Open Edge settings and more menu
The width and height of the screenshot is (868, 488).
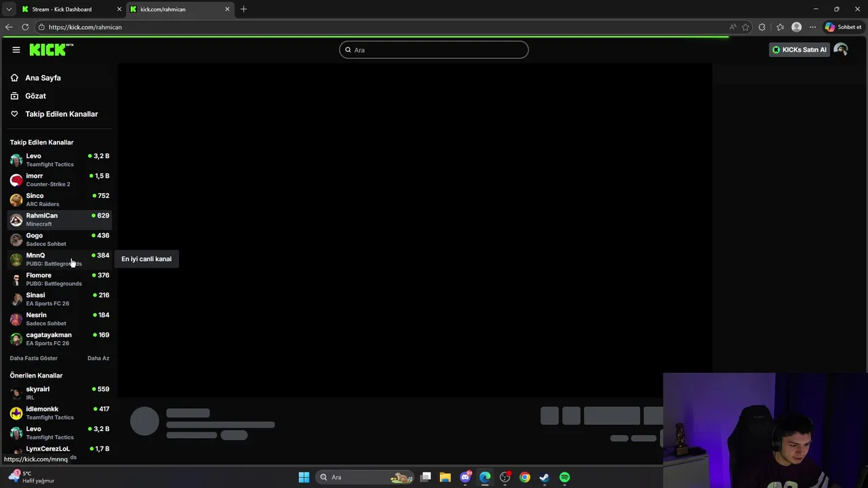(x=812, y=27)
